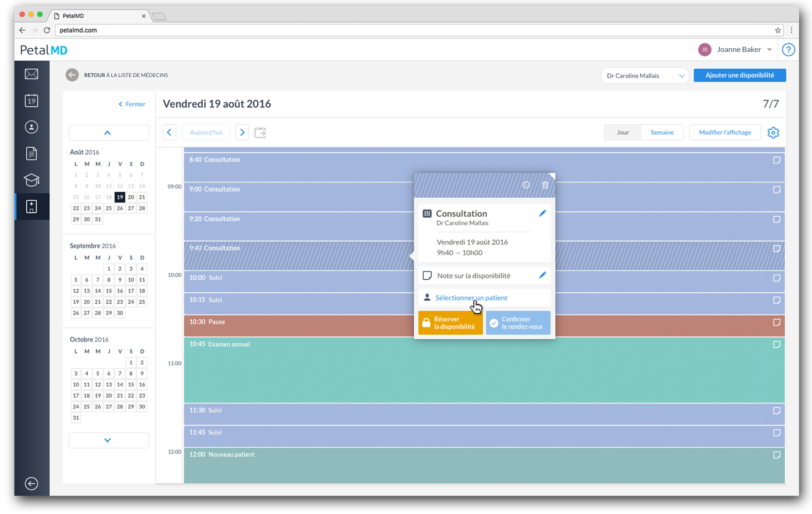Click Ajouter une disponibilité button
812x514 pixels.
(x=740, y=75)
